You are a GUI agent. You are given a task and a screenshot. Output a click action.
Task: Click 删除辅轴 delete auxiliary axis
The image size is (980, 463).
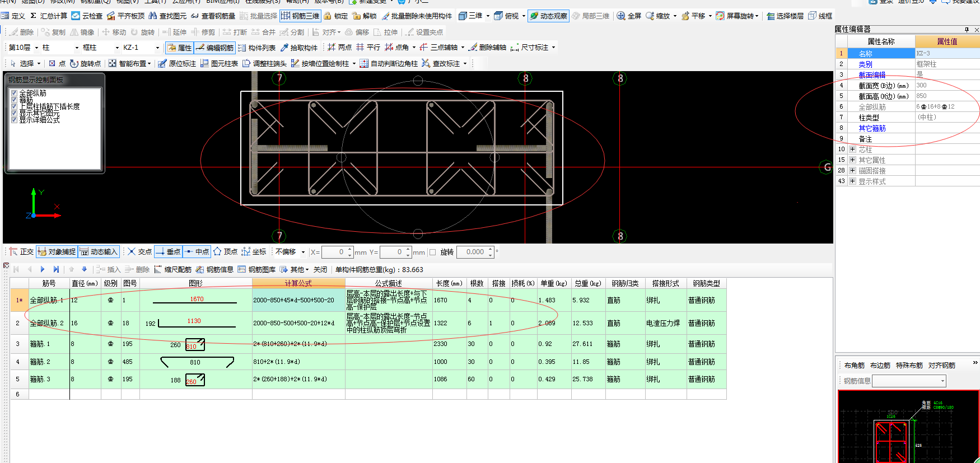[x=487, y=48]
